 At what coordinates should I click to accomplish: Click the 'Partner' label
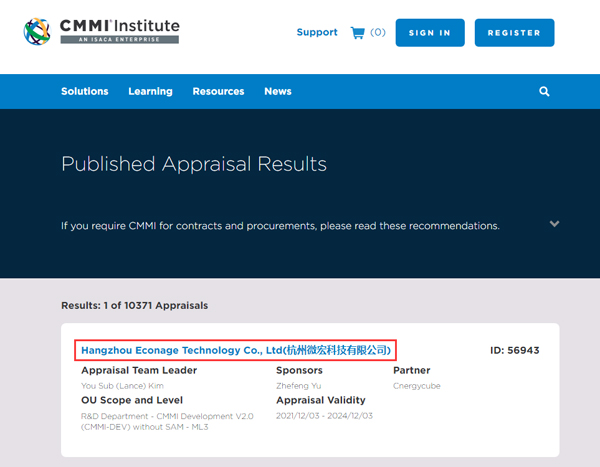click(x=412, y=370)
